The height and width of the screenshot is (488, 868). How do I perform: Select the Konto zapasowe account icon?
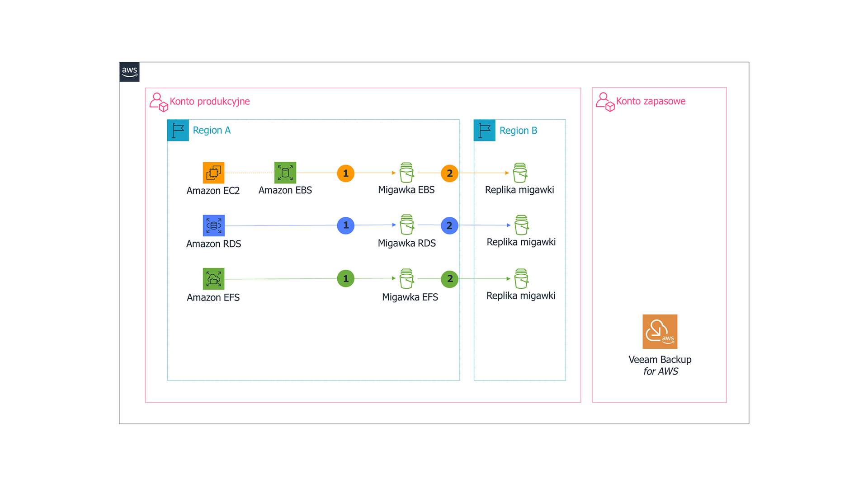[x=605, y=102]
